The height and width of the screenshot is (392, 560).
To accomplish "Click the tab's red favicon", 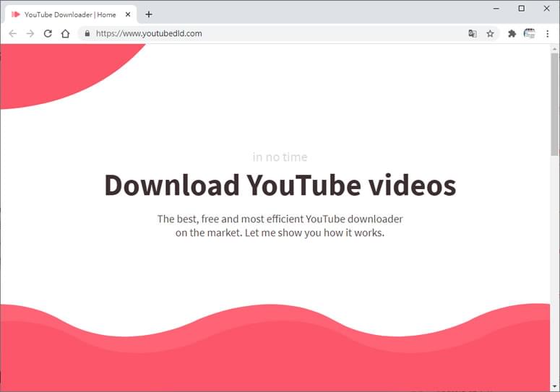I will point(15,14).
